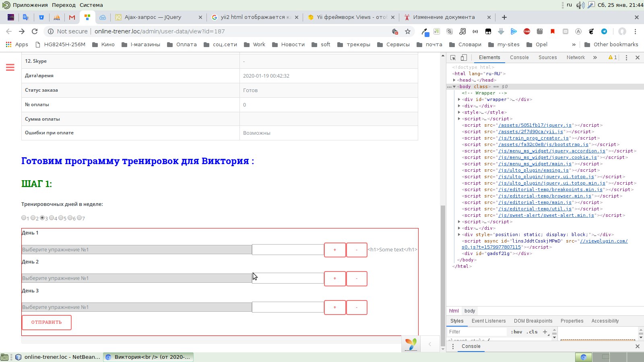Show hidden bookmarks with the » chevron
The height and width of the screenshot is (362, 644).
tap(574, 45)
